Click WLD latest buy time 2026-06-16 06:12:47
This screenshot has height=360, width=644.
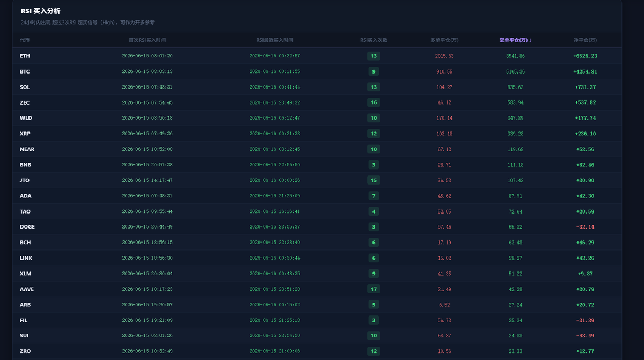click(275, 118)
